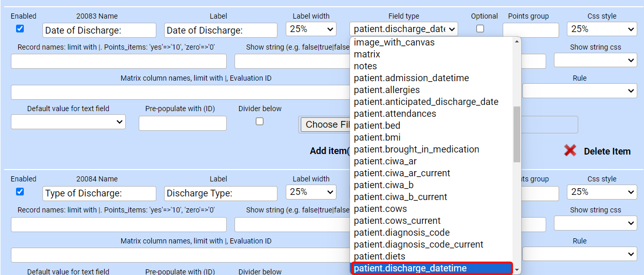Click the Points group input field
The image size is (644, 275).
[531, 30]
